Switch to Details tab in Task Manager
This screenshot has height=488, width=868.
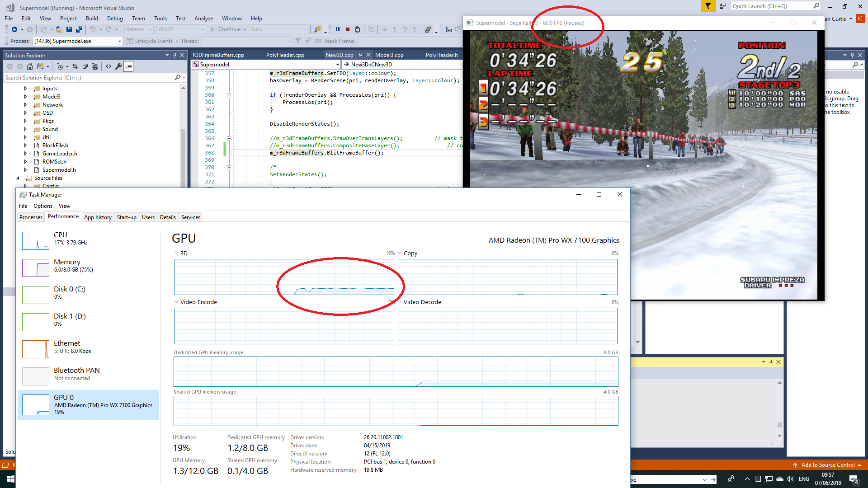coord(168,217)
